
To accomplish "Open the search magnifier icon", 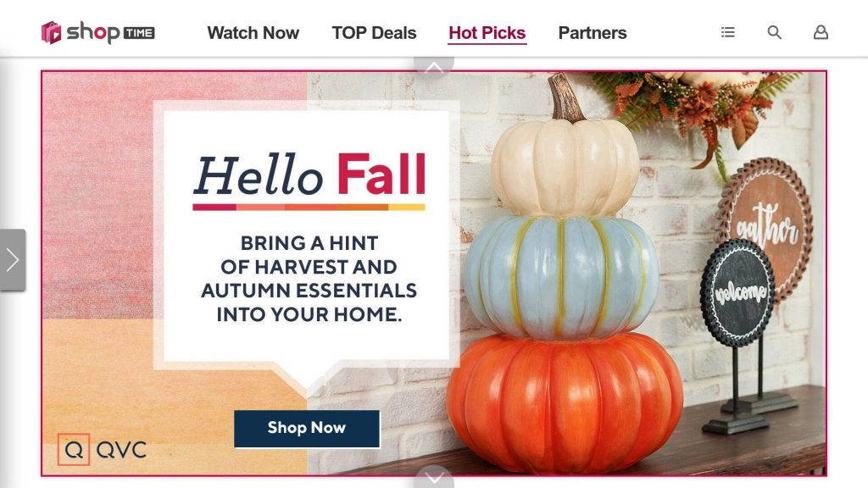I will coord(775,33).
